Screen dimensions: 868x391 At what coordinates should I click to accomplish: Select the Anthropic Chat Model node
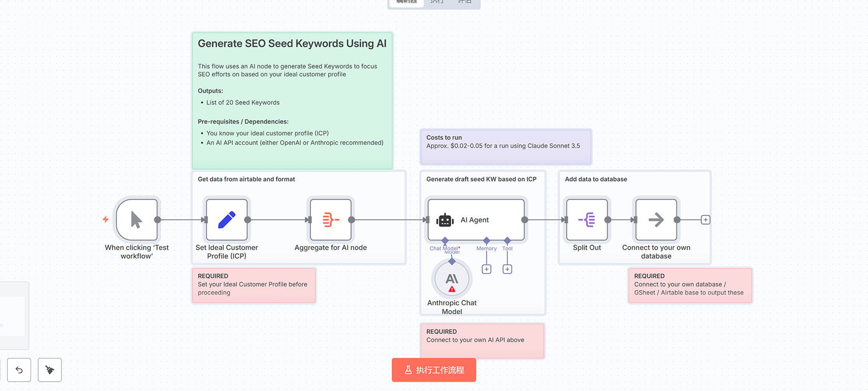452,279
